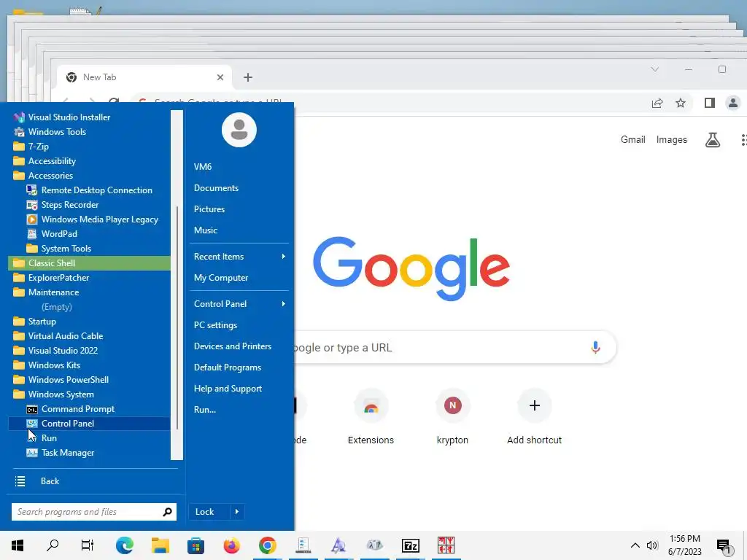The width and height of the screenshot is (747, 560).
Task: Launch Remote Desktop Connection
Action: [x=89, y=190]
